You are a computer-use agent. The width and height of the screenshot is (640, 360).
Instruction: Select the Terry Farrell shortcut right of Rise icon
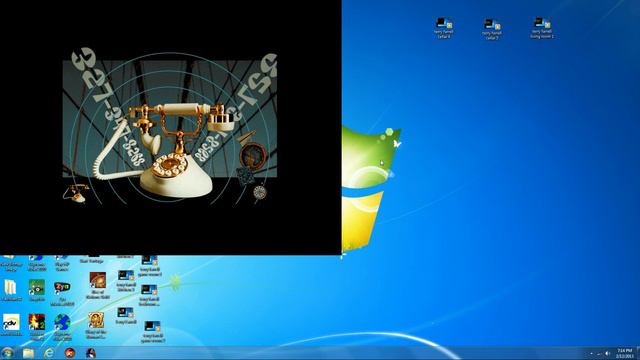pyautogui.click(x=126, y=280)
